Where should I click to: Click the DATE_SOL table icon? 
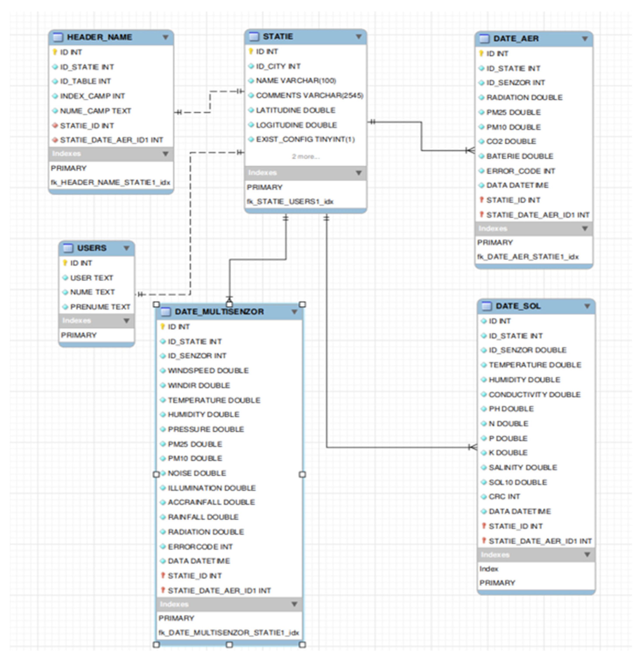486,306
